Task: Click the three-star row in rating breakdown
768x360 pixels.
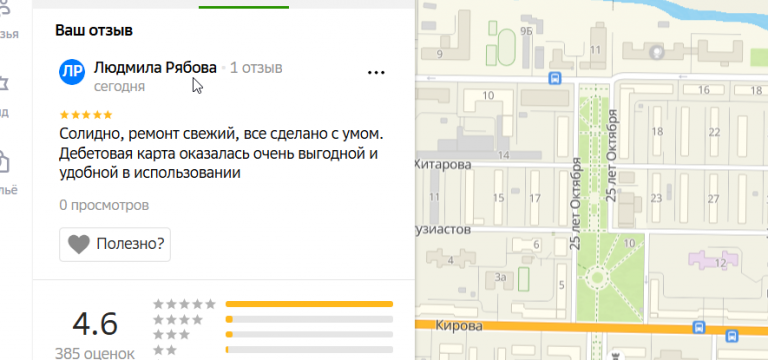Action: pyautogui.click(x=273, y=335)
